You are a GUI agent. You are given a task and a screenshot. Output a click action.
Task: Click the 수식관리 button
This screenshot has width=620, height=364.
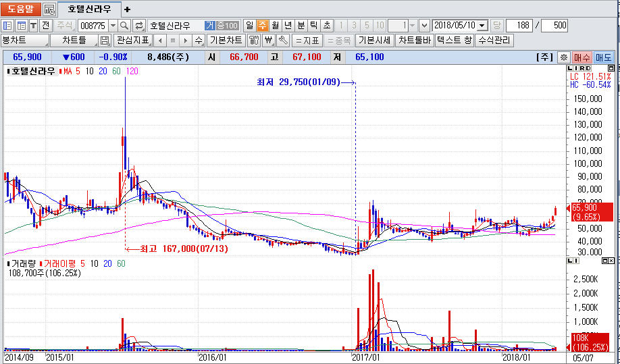click(494, 41)
